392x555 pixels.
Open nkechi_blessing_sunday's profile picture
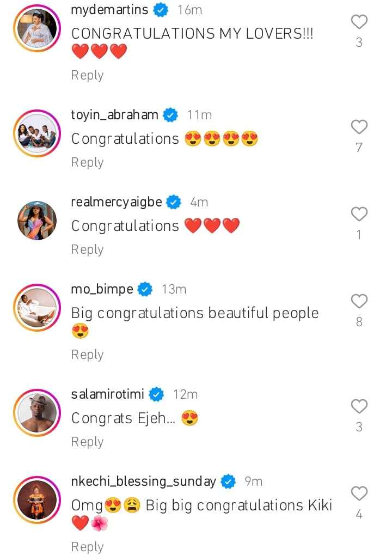click(x=37, y=500)
